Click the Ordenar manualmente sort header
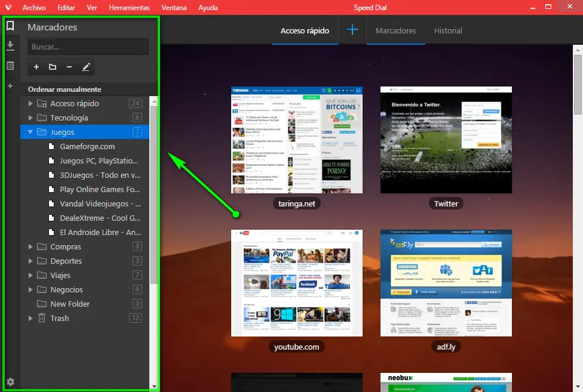This screenshot has width=583, height=392. pos(65,89)
